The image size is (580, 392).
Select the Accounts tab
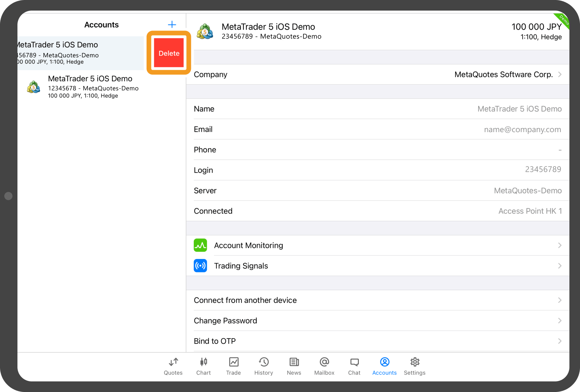(384, 366)
